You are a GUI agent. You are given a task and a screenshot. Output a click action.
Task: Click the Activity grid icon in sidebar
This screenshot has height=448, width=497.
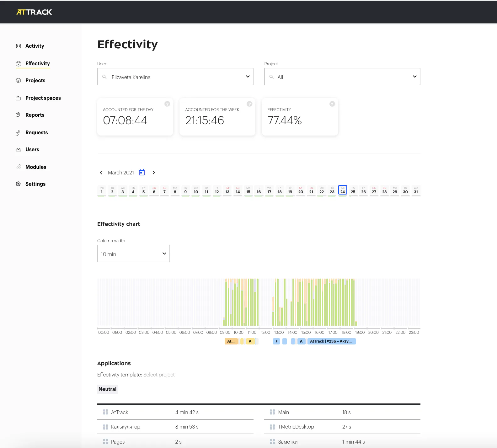pos(19,46)
